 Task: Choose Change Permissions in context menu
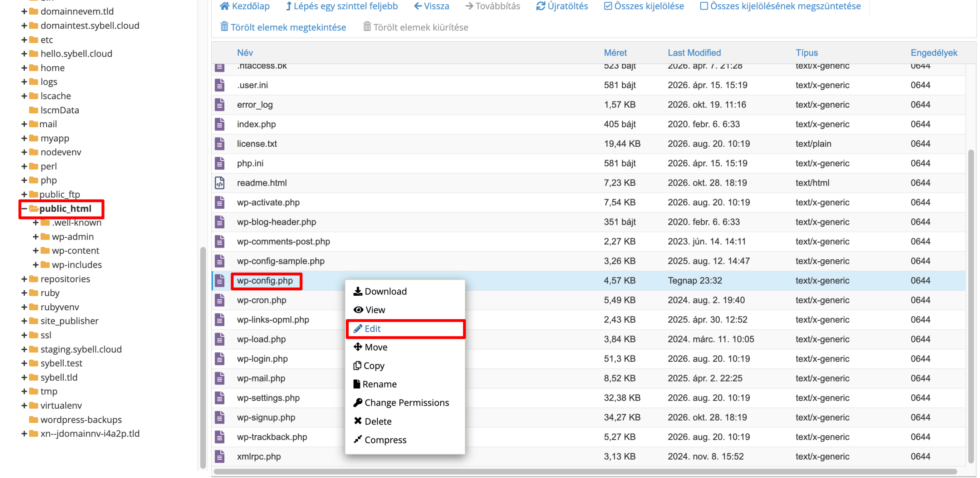(x=405, y=403)
